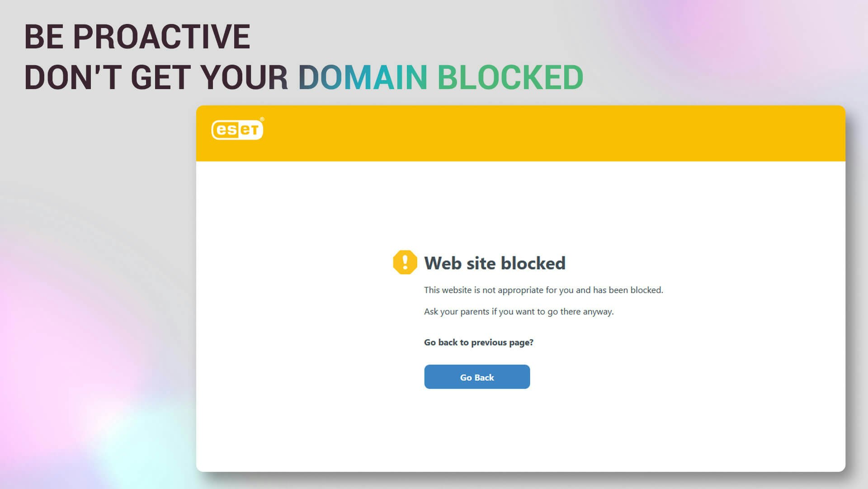Click the green word 'BLOCKED' in headline
The image size is (868, 489).
[x=510, y=77]
